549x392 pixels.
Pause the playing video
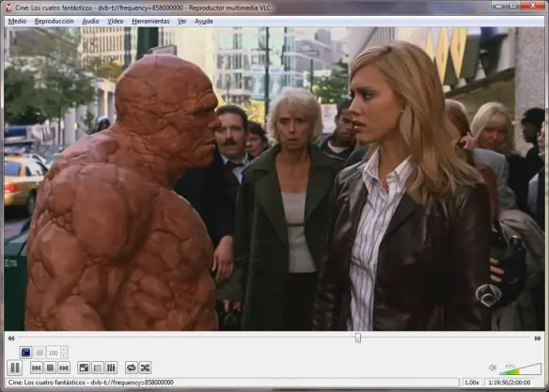[15, 368]
